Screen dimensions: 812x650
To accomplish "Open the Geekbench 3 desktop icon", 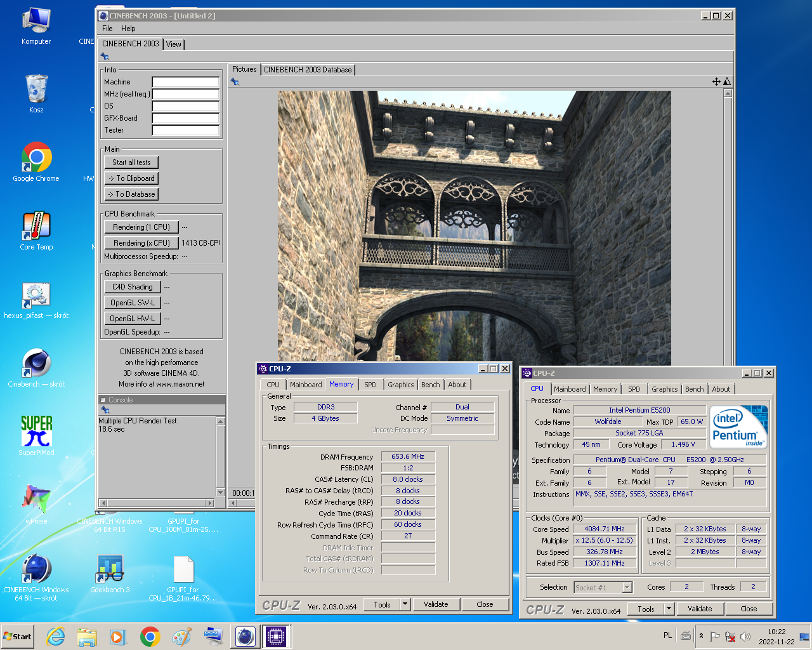I will point(110,574).
